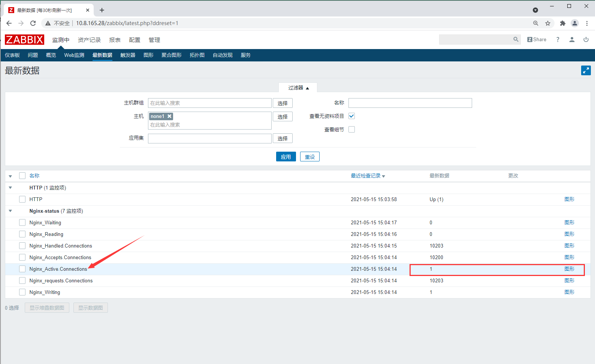This screenshot has width=595, height=364.
Task: Click 选择 next to 应用集
Action: pos(283,138)
